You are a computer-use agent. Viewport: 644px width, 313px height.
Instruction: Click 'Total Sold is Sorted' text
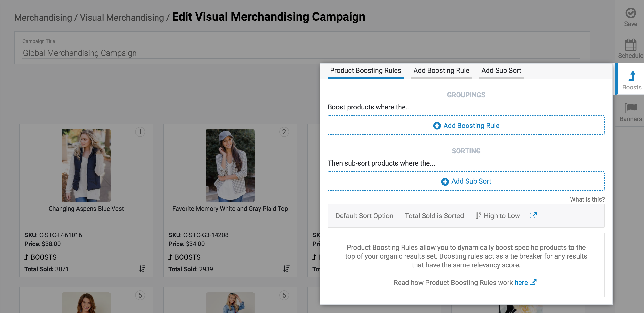[434, 216]
